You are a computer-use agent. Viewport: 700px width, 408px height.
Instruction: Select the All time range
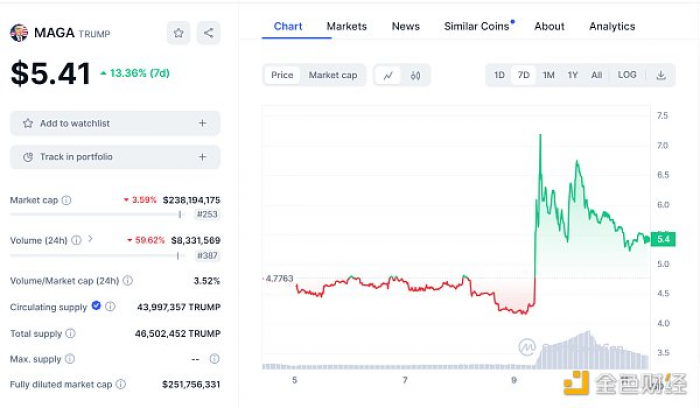pyautogui.click(x=596, y=75)
